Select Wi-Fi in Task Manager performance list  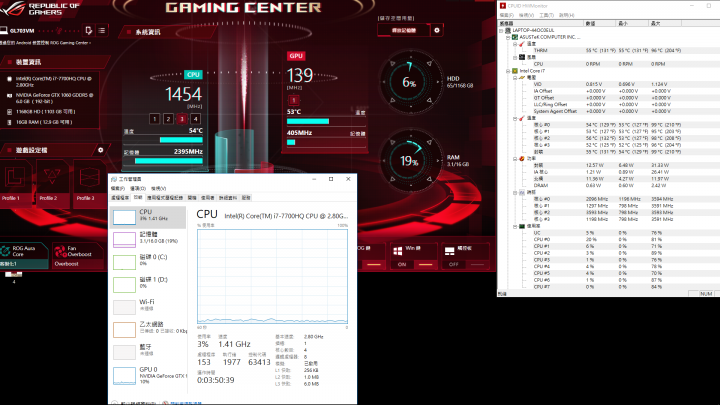point(148,306)
